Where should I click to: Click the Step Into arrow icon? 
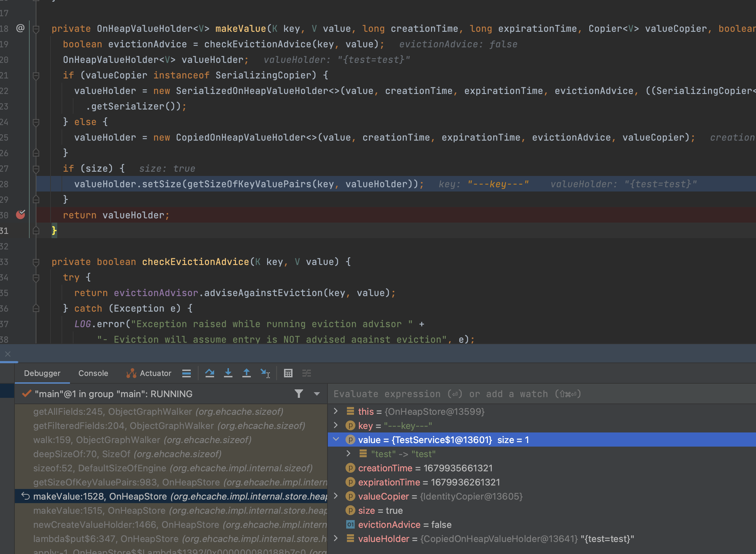click(228, 373)
